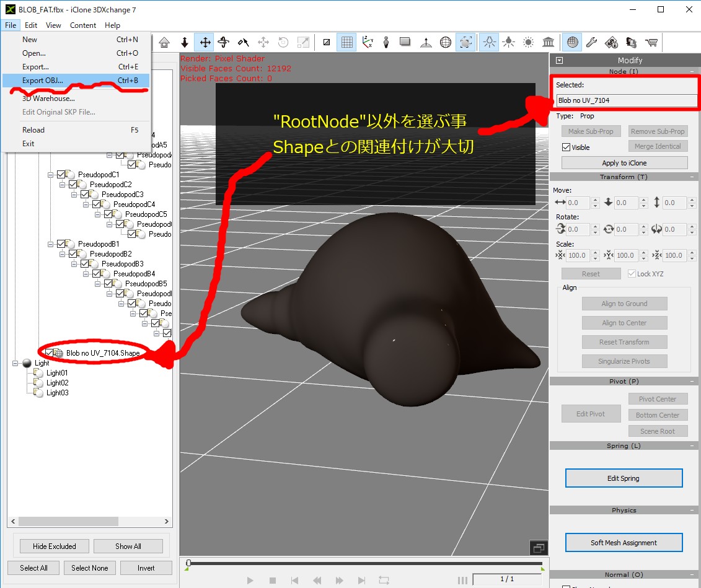Image resolution: width=701 pixels, height=588 pixels.
Task: Collapse the PseudopodC4 tree node
Action: [86, 204]
